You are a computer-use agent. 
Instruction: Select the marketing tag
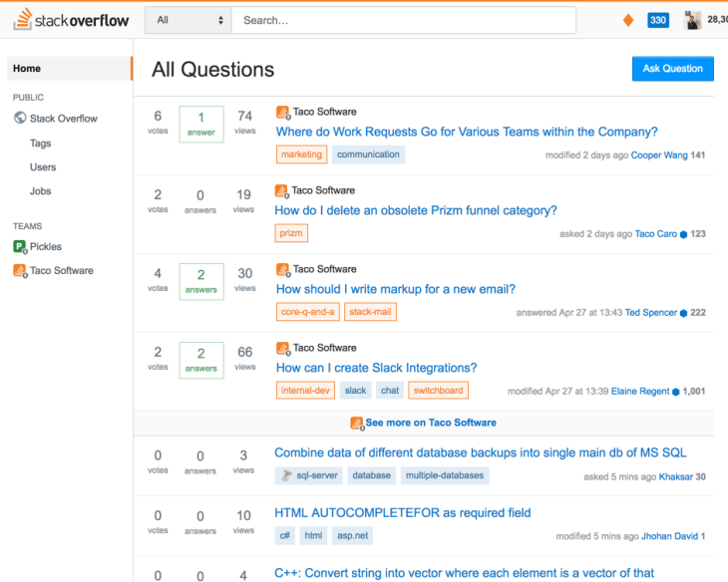pyautogui.click(x=301, y=154)
